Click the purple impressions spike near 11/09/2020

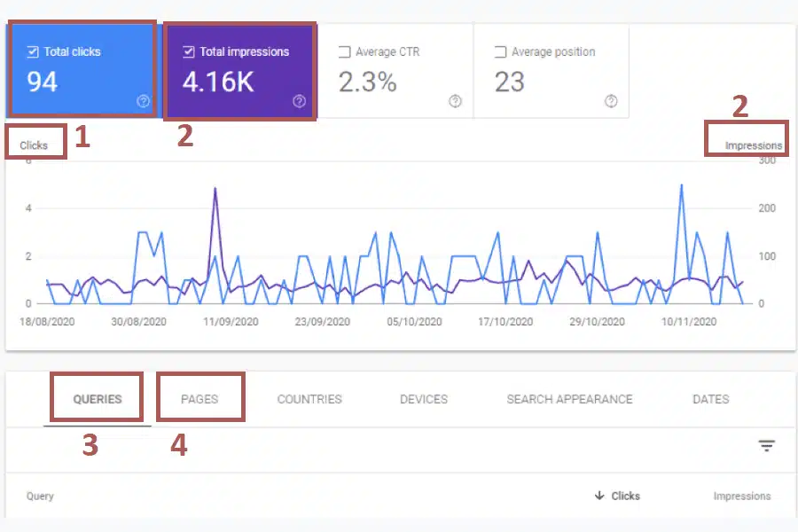coord(215,189)
